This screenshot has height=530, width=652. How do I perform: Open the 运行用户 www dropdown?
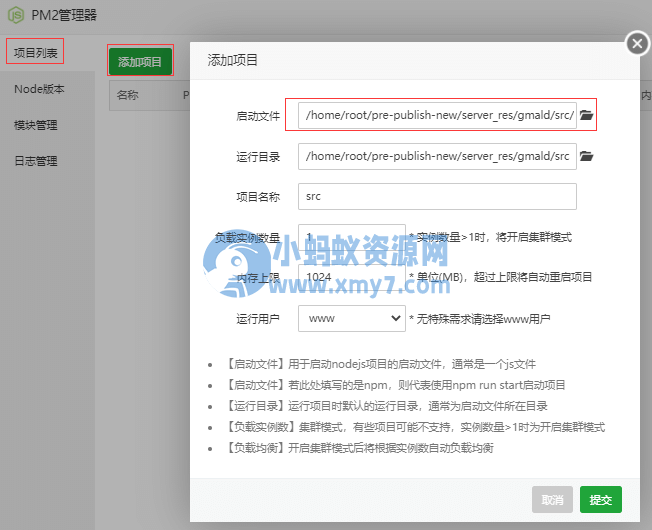(352, 318)
